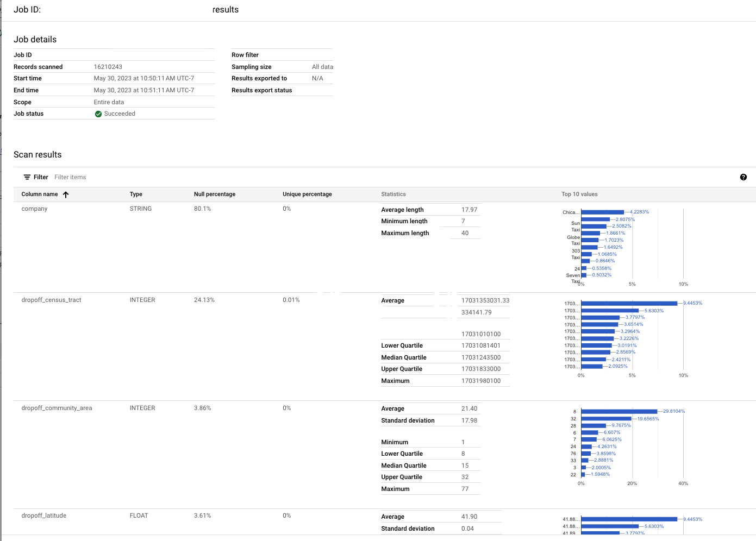This screenshot has width=756, height=541.
Task: Click the Top 10 values header
Action: coord(579,194)
